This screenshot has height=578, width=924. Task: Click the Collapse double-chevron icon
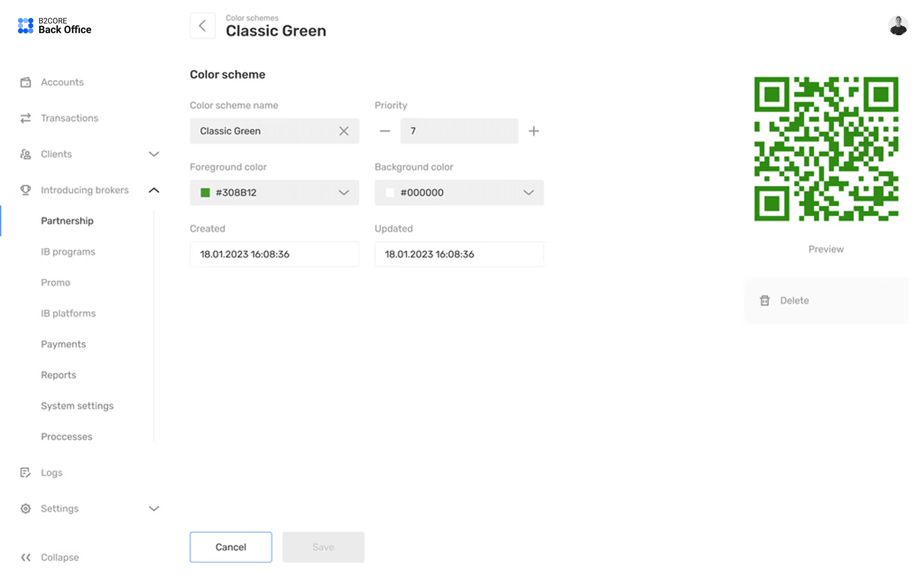click(x=26, y=557)
